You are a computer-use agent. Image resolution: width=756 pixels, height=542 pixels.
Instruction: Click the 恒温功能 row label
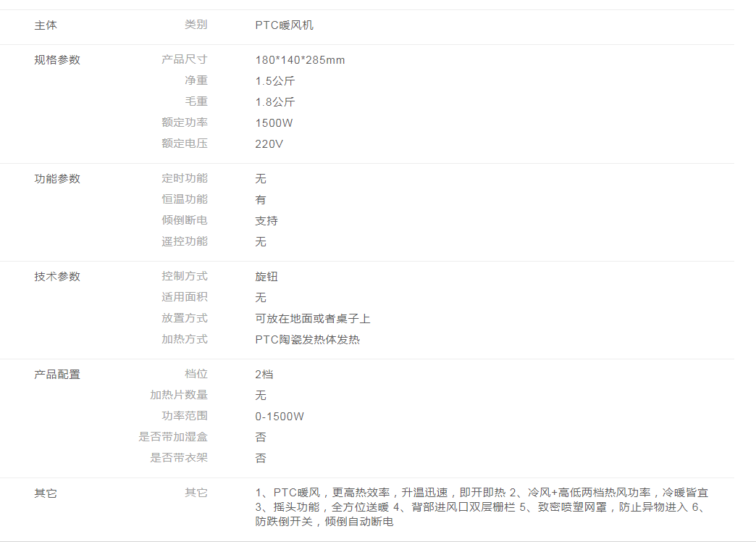click(x=184, y=199)
